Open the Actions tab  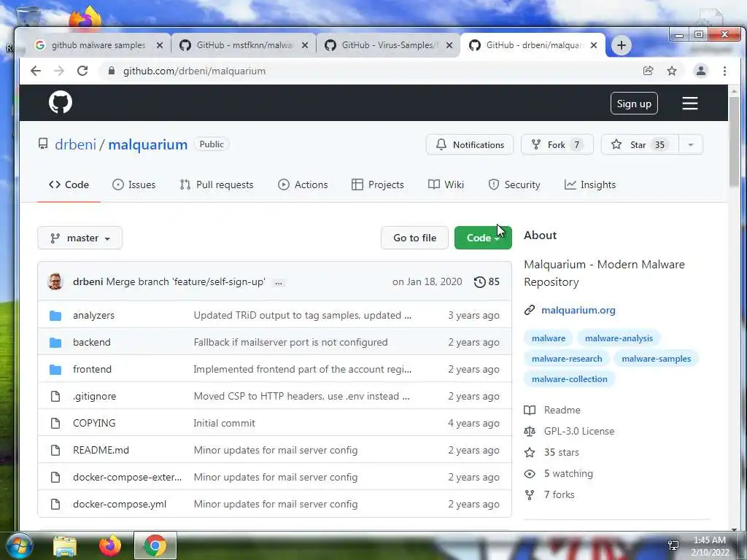coord(303,184)
